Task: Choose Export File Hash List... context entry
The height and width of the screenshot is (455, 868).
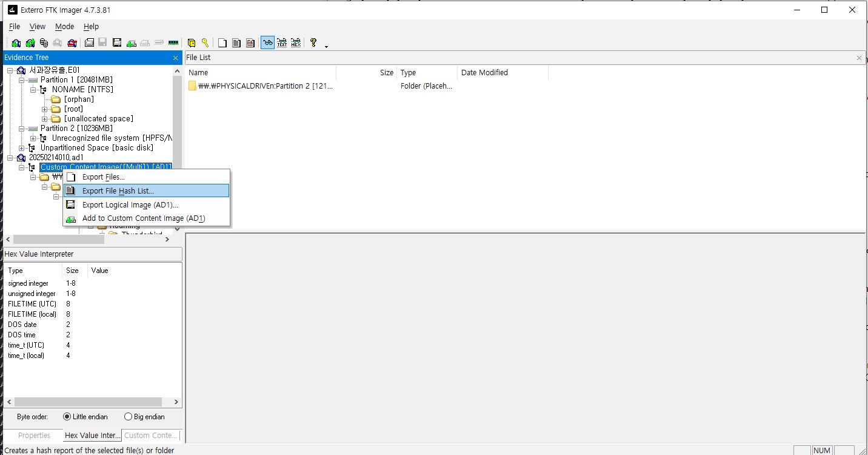Action: click(146, 190)
